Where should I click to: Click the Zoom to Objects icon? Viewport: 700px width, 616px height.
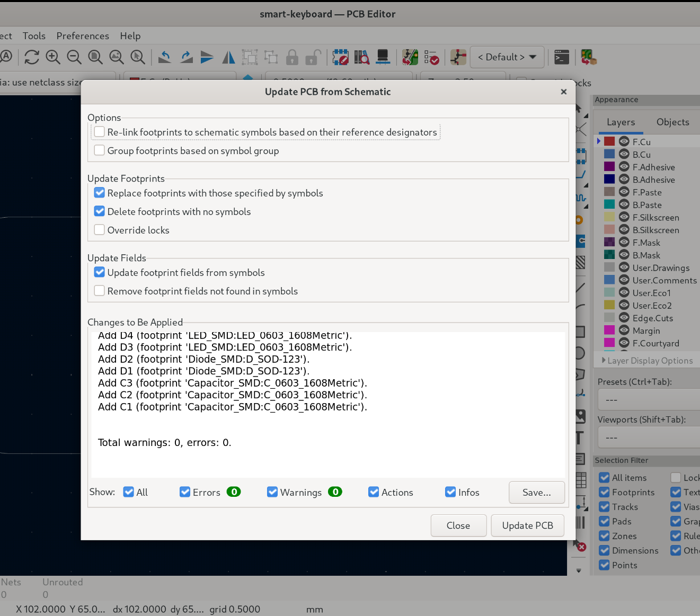pyautogui.click(x=117, y=57)
